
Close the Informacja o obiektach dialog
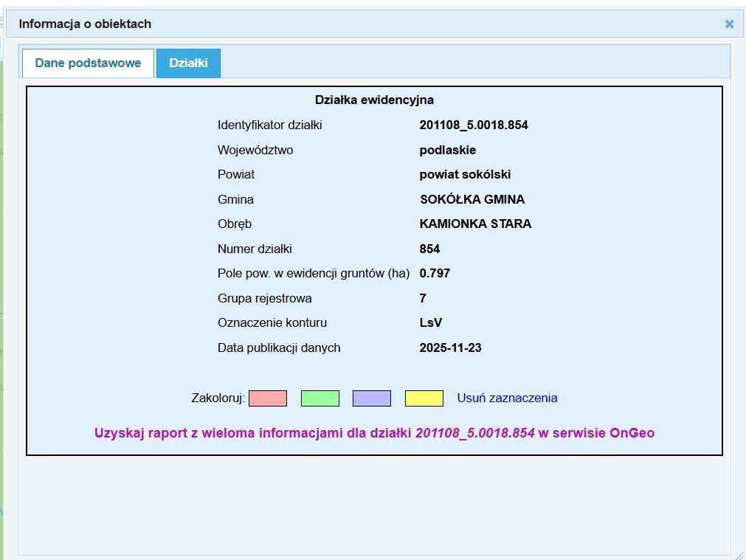(729, 24)
